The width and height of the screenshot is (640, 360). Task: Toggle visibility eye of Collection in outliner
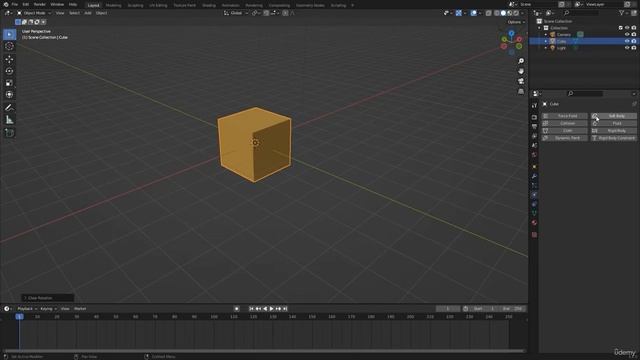[x=627, y=28]
